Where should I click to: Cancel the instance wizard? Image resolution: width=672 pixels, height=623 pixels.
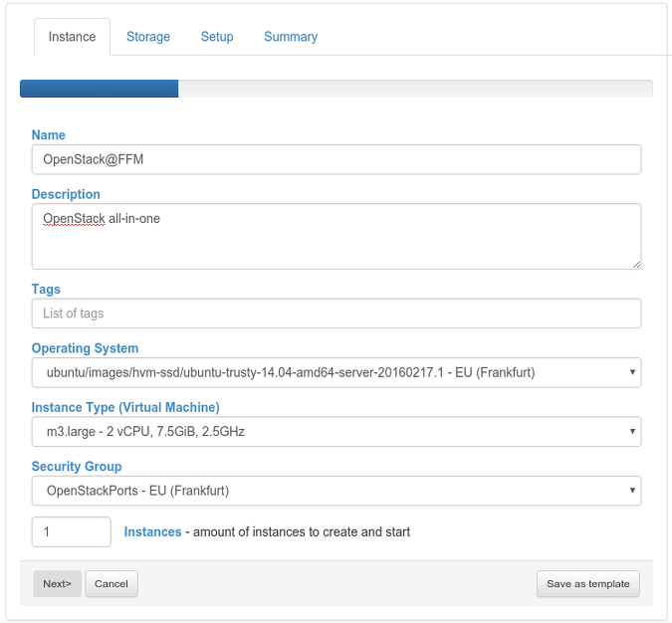coord(112,583)
